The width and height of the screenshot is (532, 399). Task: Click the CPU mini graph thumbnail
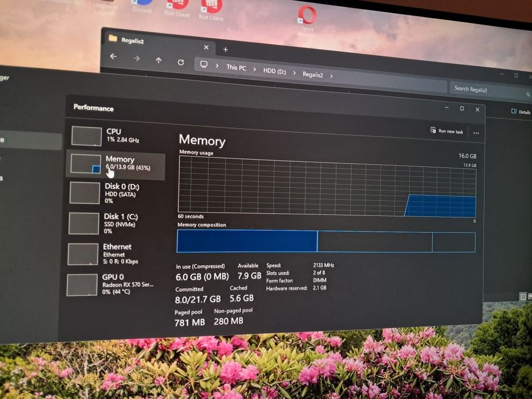point(87,136)
